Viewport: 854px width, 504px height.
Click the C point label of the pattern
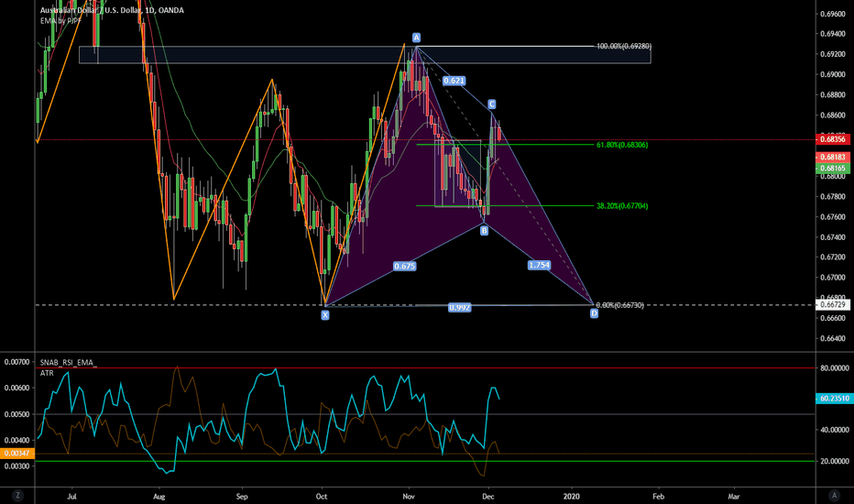click(492, 104)
